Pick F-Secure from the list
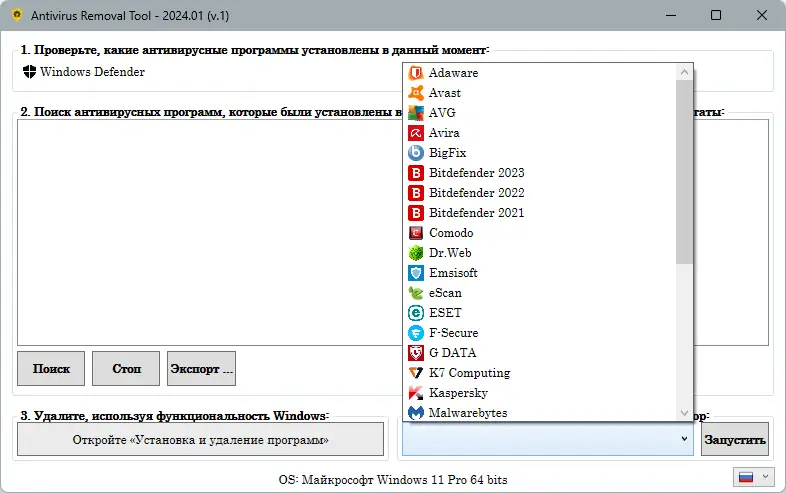Screen dimensions: 786x493 (539, 333)
